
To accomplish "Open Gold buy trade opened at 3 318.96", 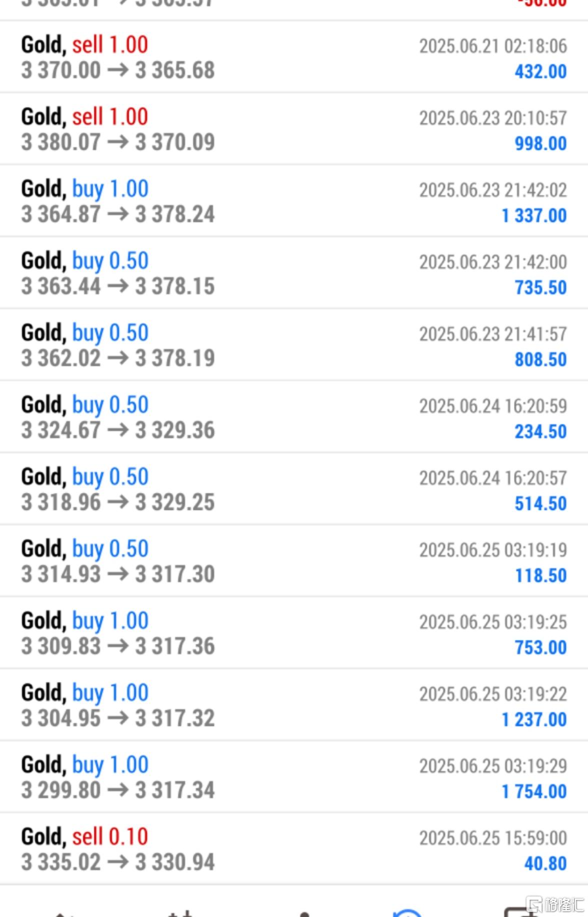I will click(x=294, y=489).
